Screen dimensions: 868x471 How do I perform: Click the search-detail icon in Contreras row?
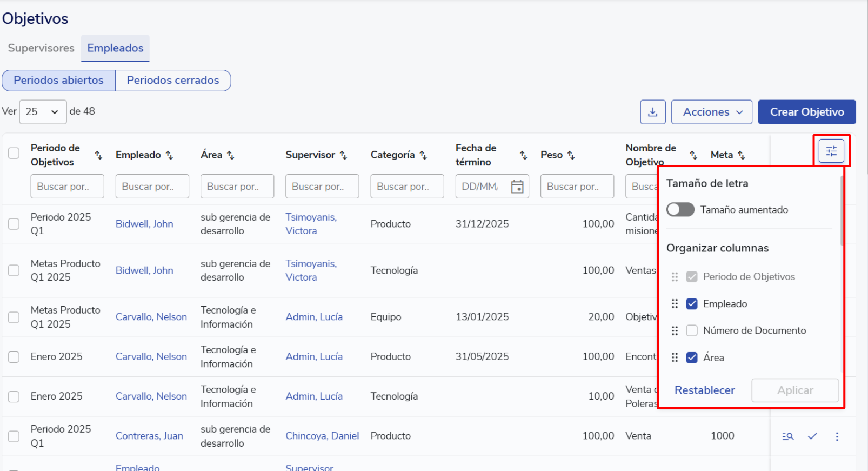787,436
